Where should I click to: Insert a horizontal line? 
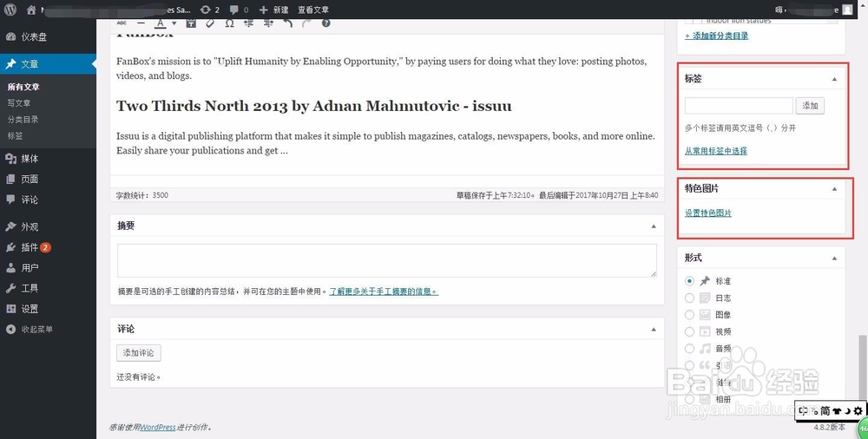141,23
